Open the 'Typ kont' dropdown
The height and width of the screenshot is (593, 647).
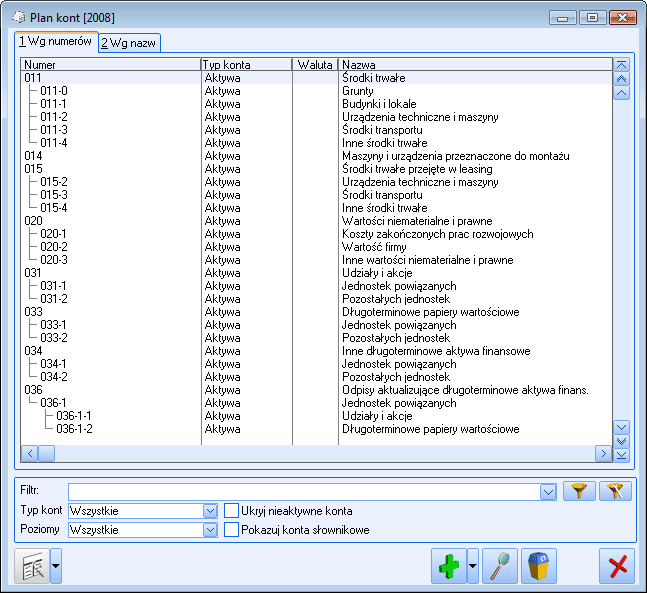click(x=210, y=511)
